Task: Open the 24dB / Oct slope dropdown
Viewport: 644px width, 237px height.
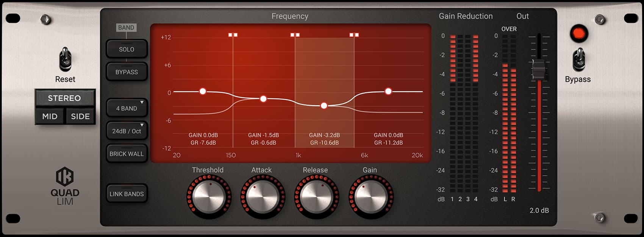Action: (127, 131)
